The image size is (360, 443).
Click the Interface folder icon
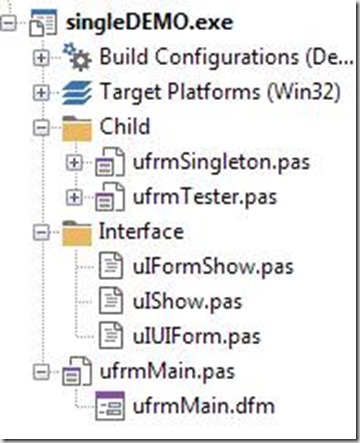77,233
